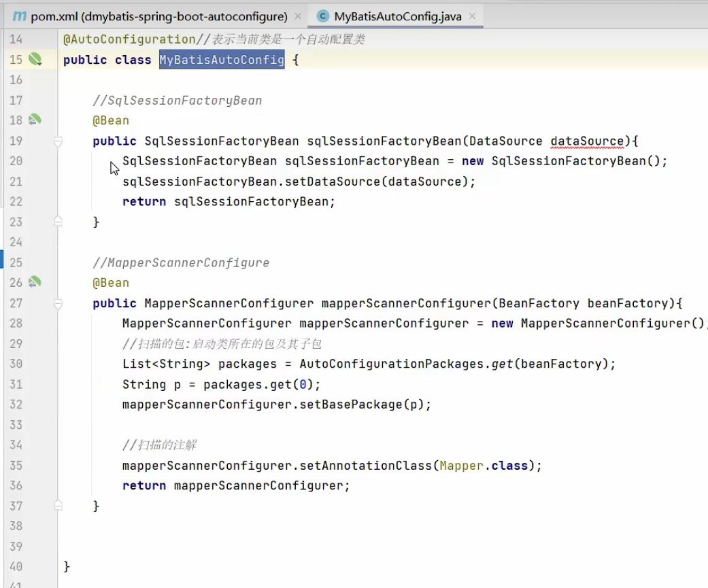This screenshot has height=588, width=708.
Task: Select the MyBatisAutoConfig.java tab
Action: (x=397, y=16)
